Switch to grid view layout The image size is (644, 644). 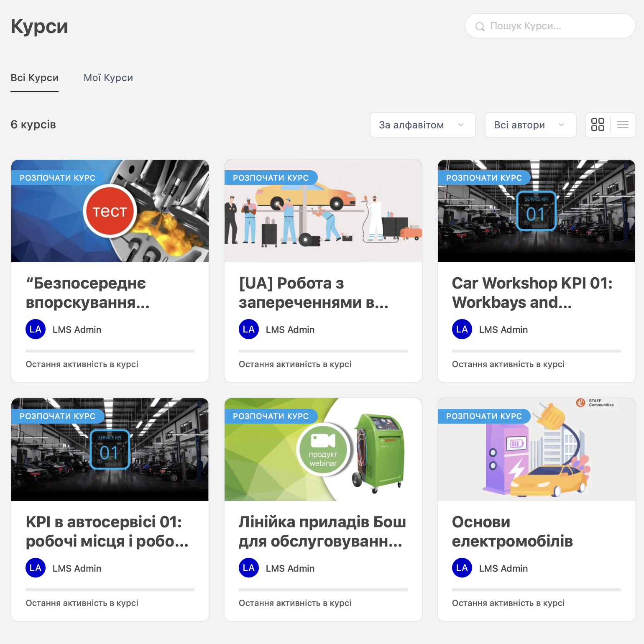598,125
